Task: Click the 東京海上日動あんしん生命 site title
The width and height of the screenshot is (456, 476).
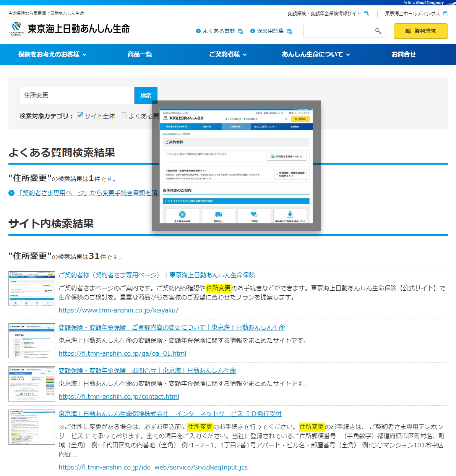Action: pos(79,29)
